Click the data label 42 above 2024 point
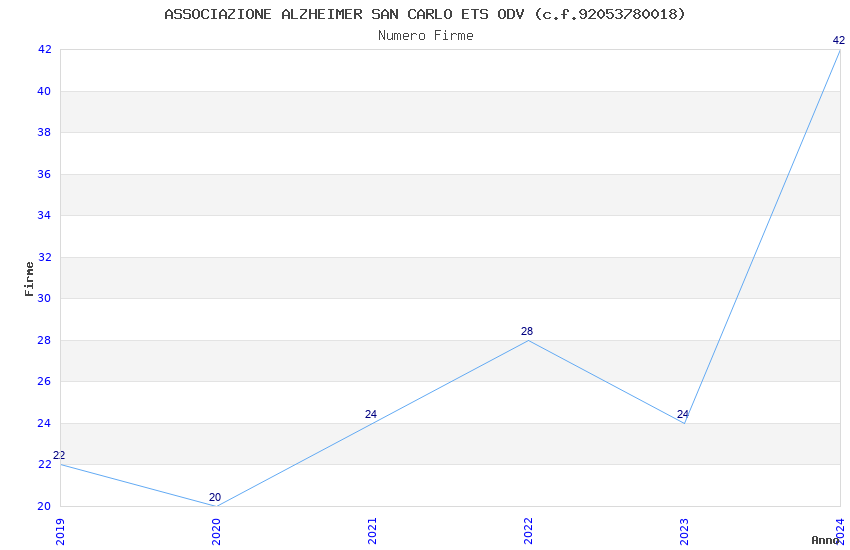Image resolution: width=850 pixels, height=550 pixels. (839, 40)
